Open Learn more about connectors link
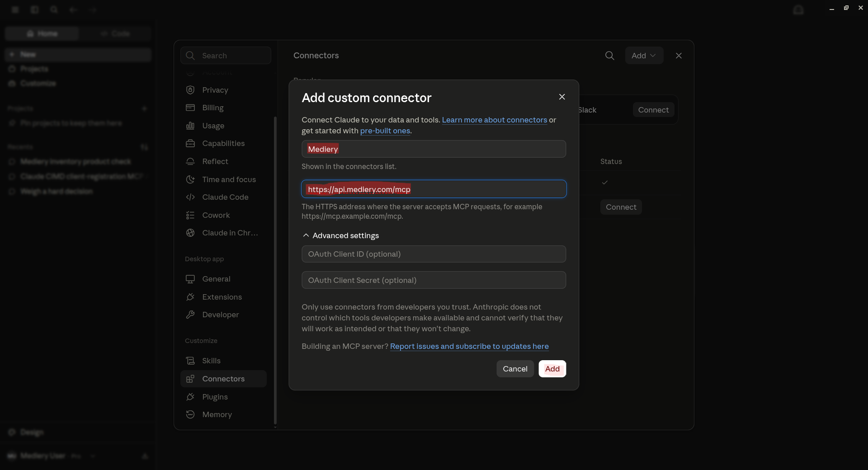Viewport: 868px width, 470px height. coord(494,120)
